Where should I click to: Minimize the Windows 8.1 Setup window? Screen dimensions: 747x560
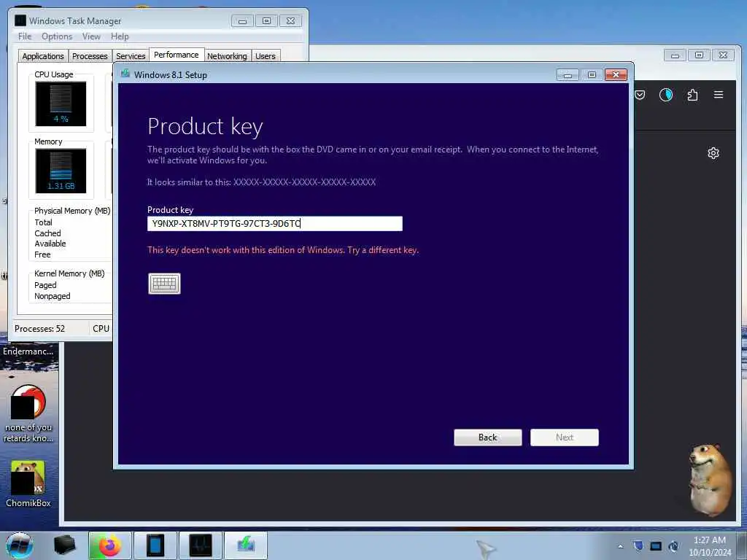pyautogui.click(x=568, y=75)
